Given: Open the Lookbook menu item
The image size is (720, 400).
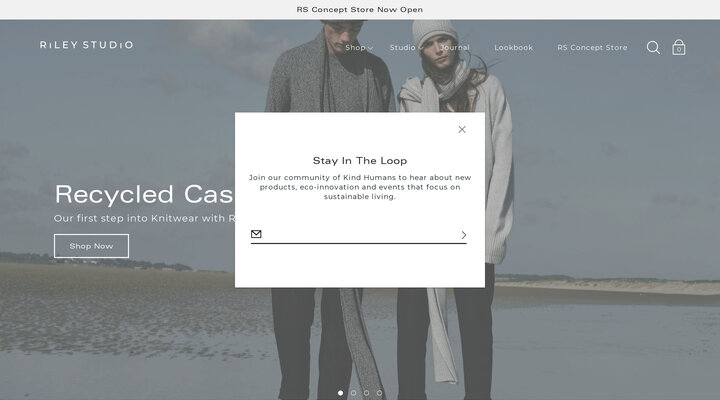Looking at the screenshot, I should (513, 47).
